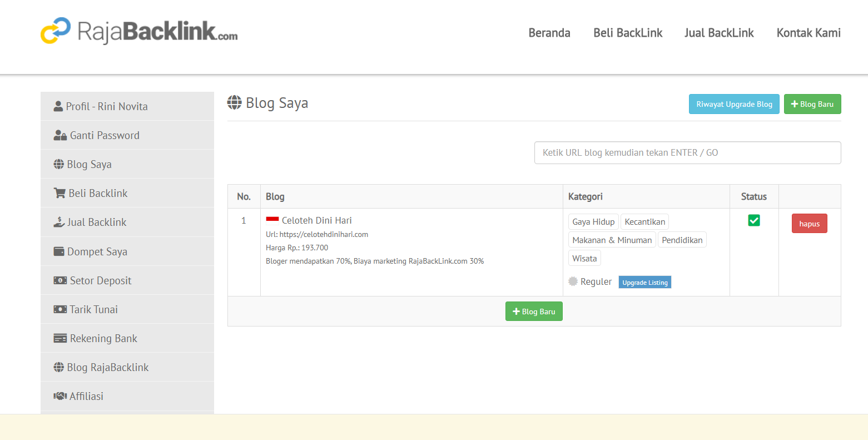Click the top-right green Blog Baru button
868x440 pixels.
812,104
